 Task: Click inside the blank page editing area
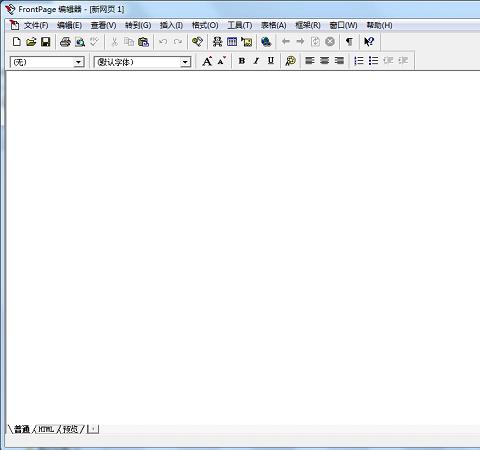[x=243, y=247]
